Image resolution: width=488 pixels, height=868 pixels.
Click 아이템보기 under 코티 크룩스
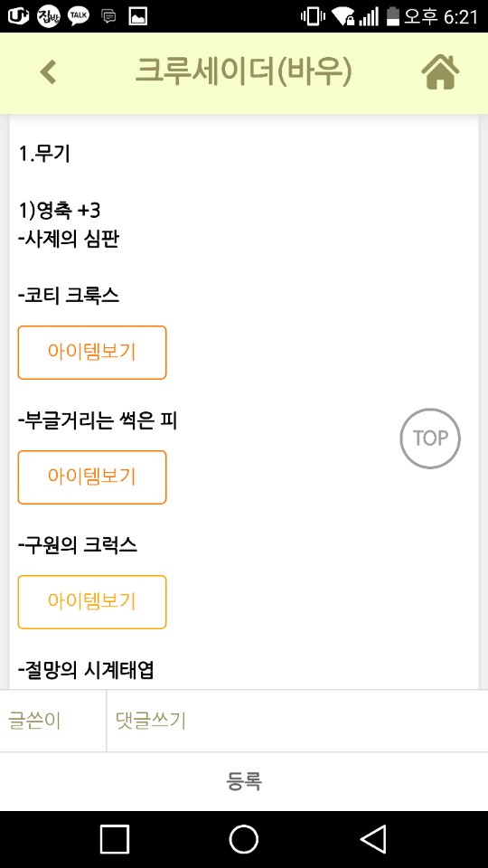pyautogui.click(x=92, y=353)
